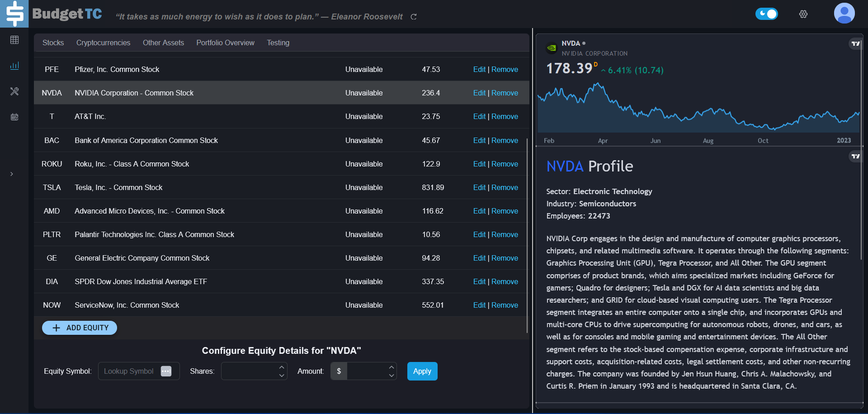The image size is (868, 414).
Task: Open the calendar sidebar icon
Action: [x=14, y=117]
